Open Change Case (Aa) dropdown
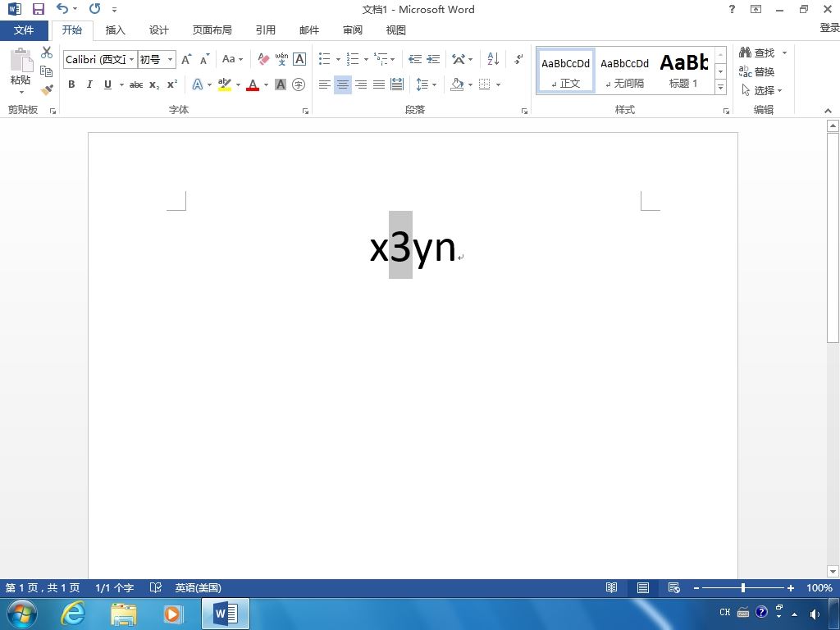The width and height of the screenshot is (840, 630). pos(233,59)
